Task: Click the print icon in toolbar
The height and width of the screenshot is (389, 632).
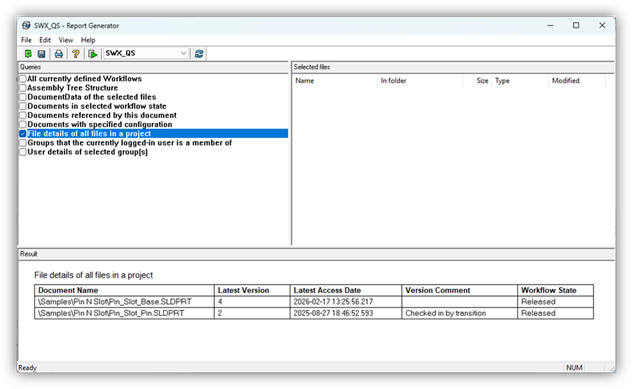Action: (x=59, y=54)
